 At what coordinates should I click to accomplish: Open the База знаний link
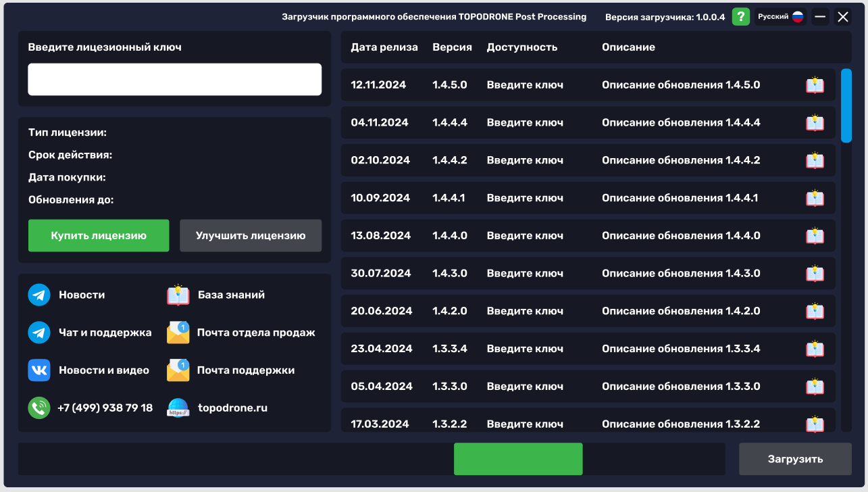click(231, 295)
